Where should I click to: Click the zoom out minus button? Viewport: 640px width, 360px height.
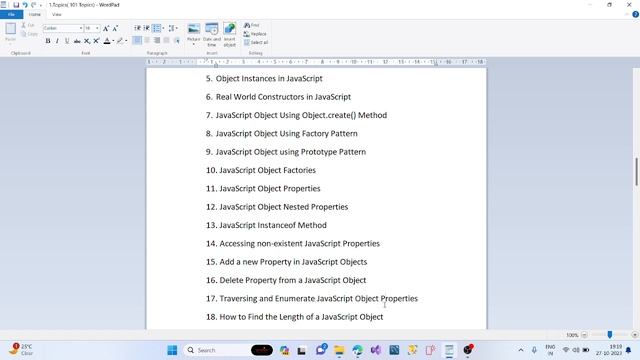(x=584, y=335)
